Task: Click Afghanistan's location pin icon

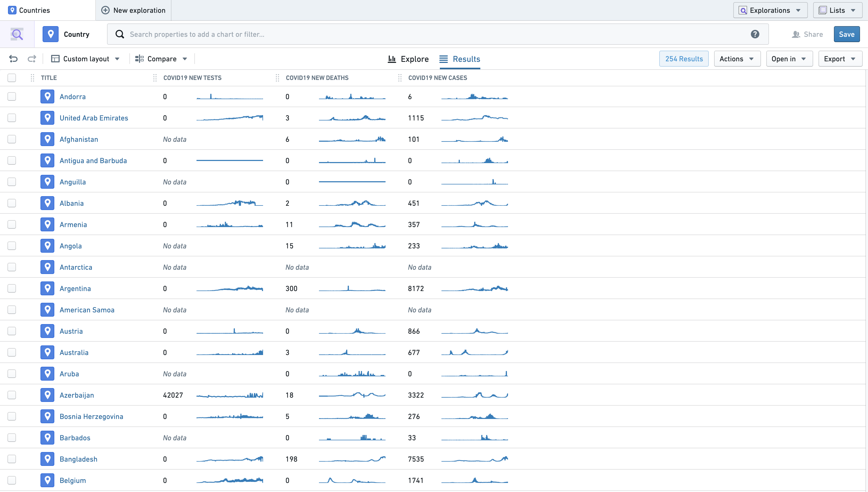Action: click(47, 139)
